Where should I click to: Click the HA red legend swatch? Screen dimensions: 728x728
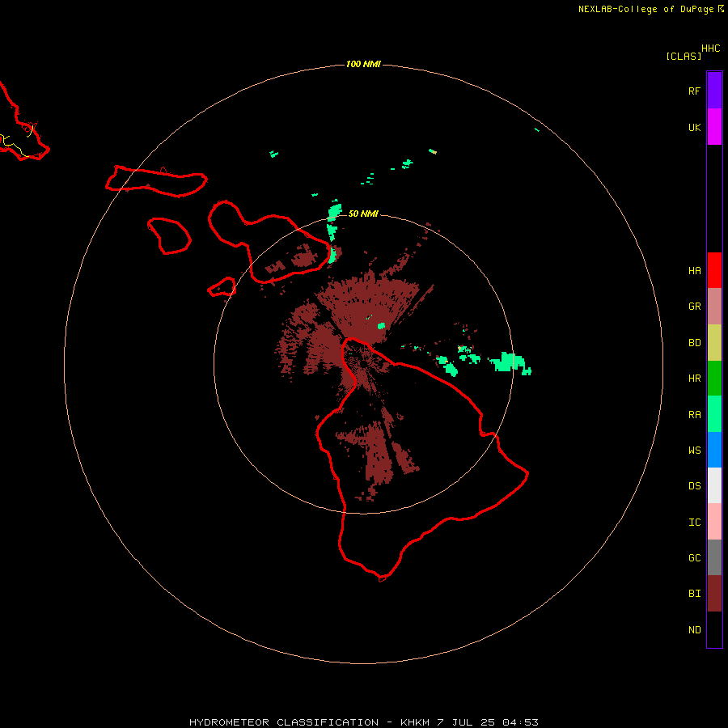pos(714,270)
